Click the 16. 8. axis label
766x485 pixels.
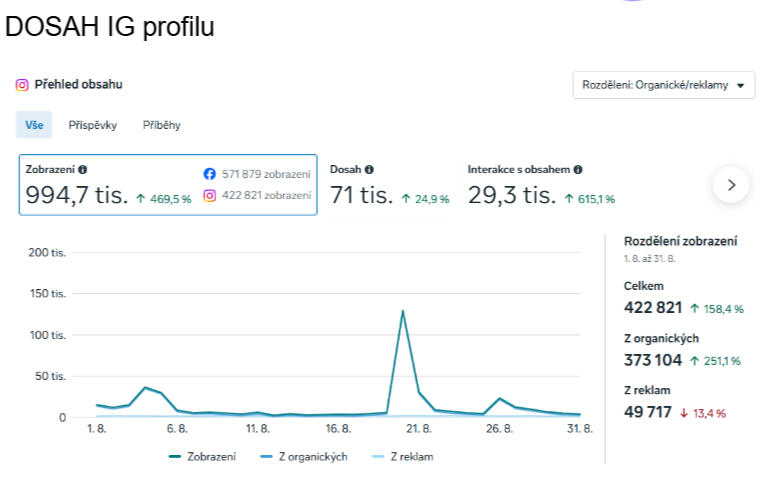(338, 429)
